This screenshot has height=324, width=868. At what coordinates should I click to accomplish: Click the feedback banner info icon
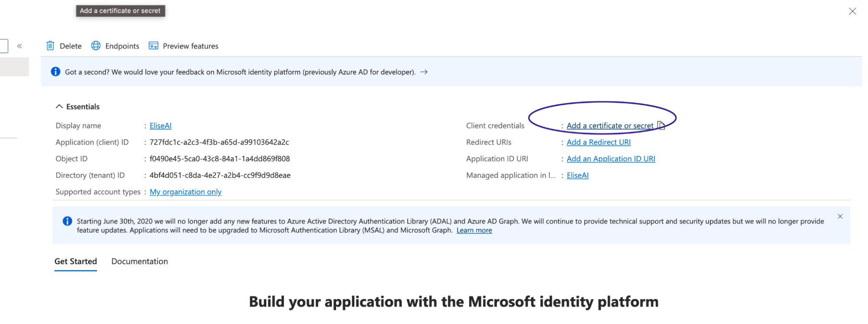pos(56,72)
